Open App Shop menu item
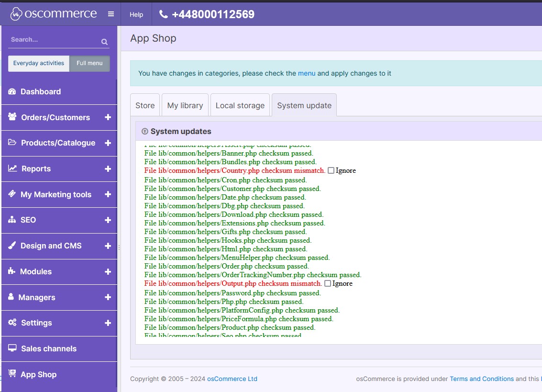 coord(59,374)
